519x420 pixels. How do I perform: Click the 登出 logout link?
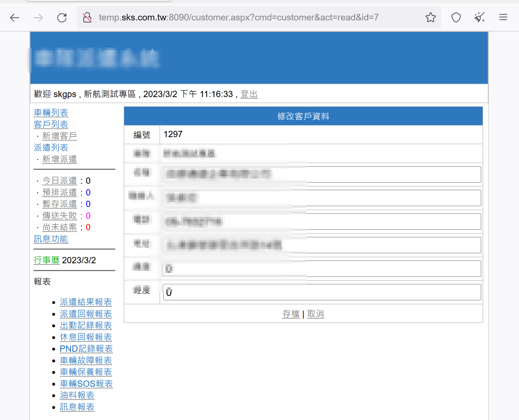(249, 94)
